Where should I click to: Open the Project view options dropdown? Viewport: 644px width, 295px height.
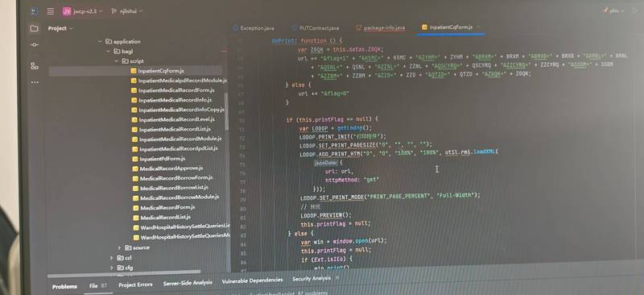(x=71, y=29)
